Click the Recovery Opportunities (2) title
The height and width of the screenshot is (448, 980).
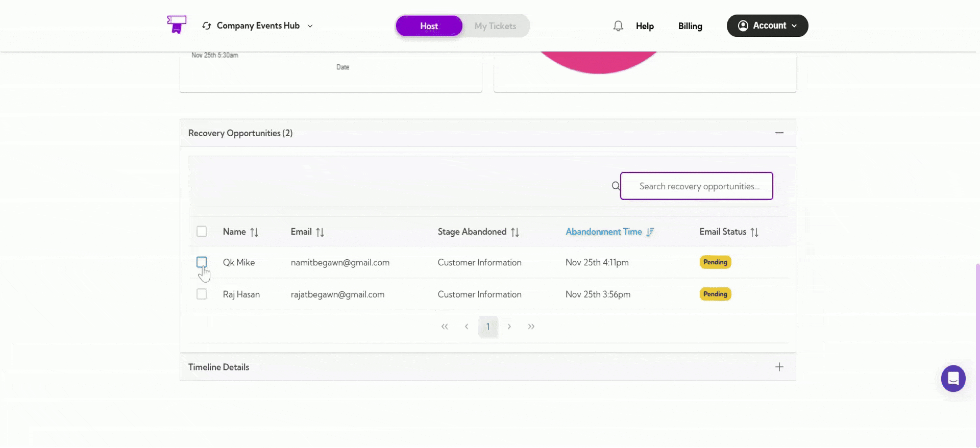pyautogui.click(x=240, y=133)
